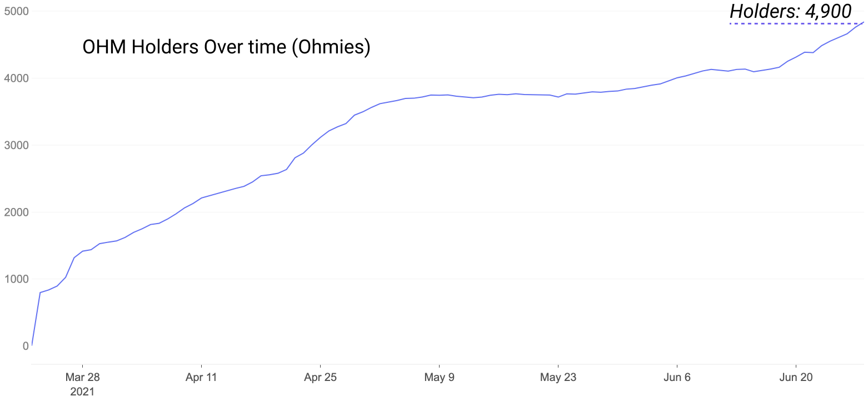868x401 pixels.
Task: Select the Apr 11 x-axis date label
Action: (201, 378)
